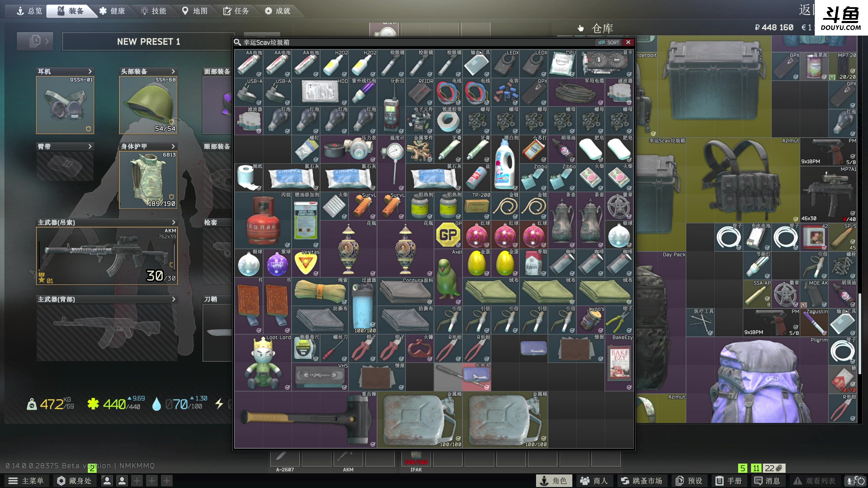Switch to the 健康 health tab
This screenshot has height=488, width=868.
pyautogui.click(x=112, y=11)
